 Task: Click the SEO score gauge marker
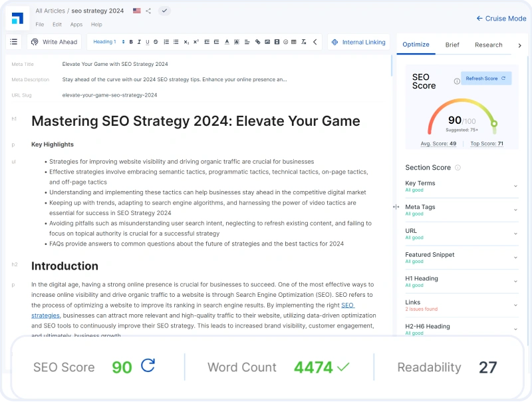tap(493, 123)
